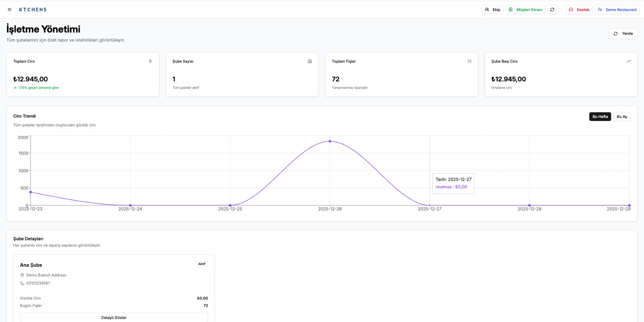Click the Aktif status badge

202,264
